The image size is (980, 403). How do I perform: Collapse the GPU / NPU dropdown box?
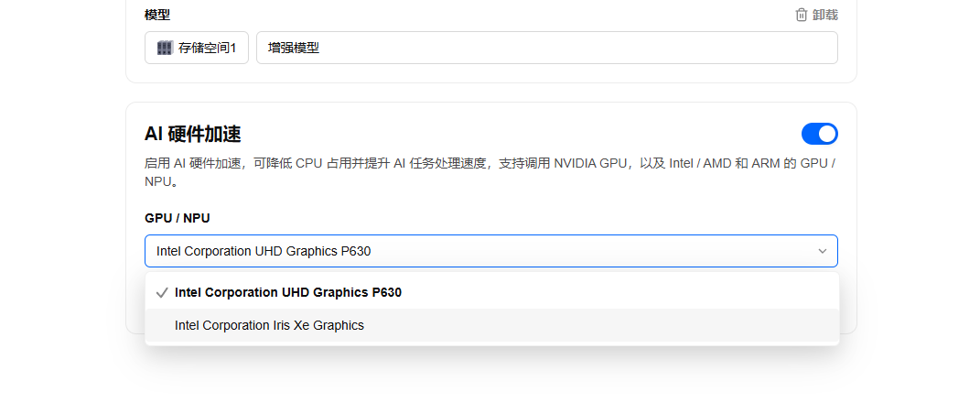point(491,251)
